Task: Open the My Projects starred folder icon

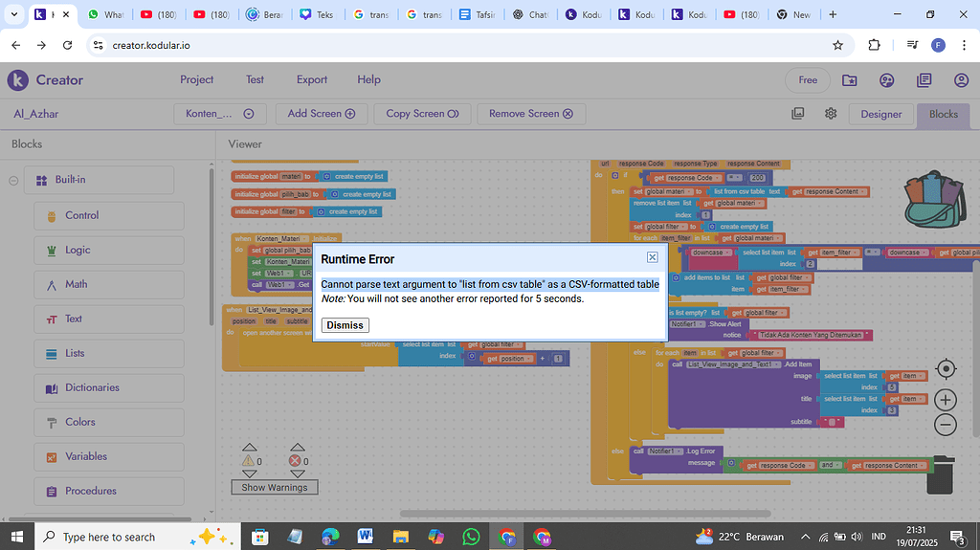Action: point(850,80)
